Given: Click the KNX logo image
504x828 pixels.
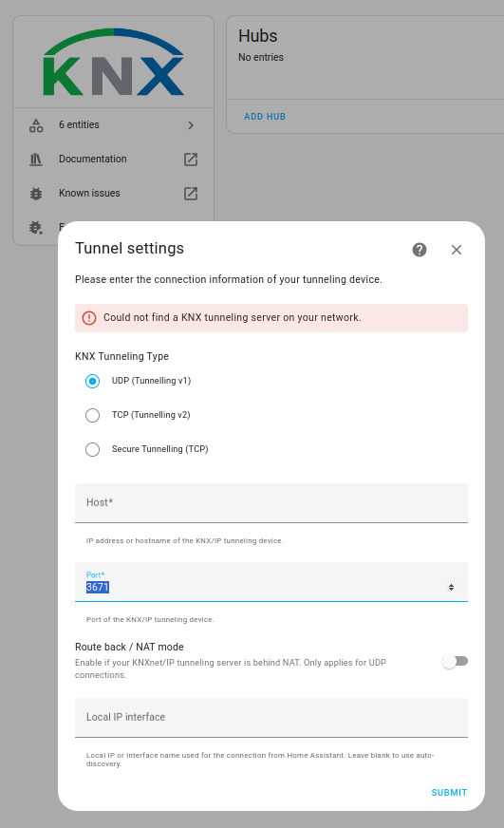Looking at the screenshot, I should (114, 63).
